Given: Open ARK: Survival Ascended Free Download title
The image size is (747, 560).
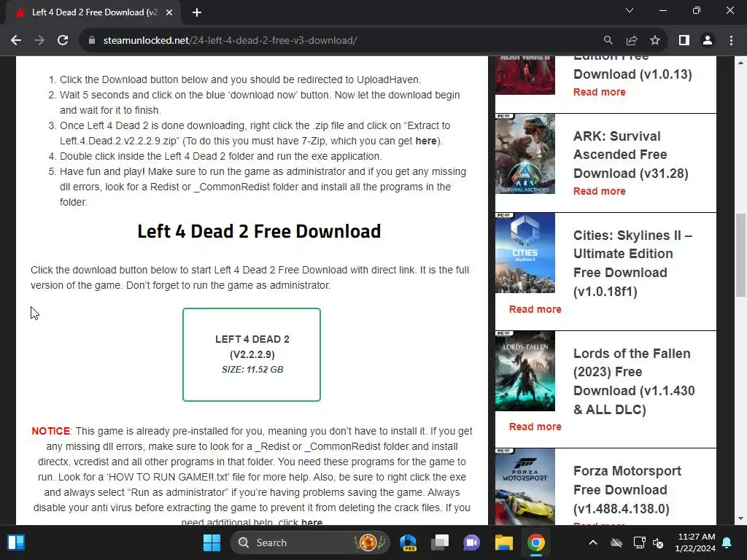Looking at the screenshot, I should pyautogui.click(x=631, y=155).
